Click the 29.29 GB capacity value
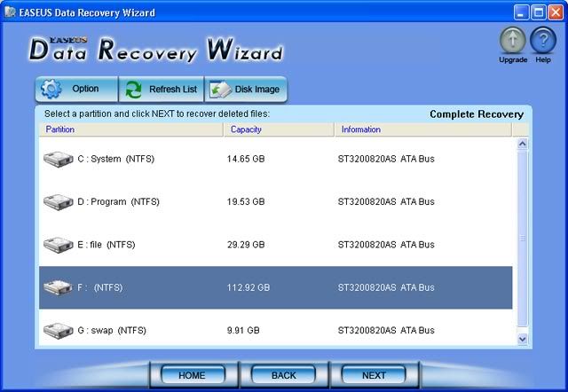This screenshot has width=568, height=392. click(246, 245)
